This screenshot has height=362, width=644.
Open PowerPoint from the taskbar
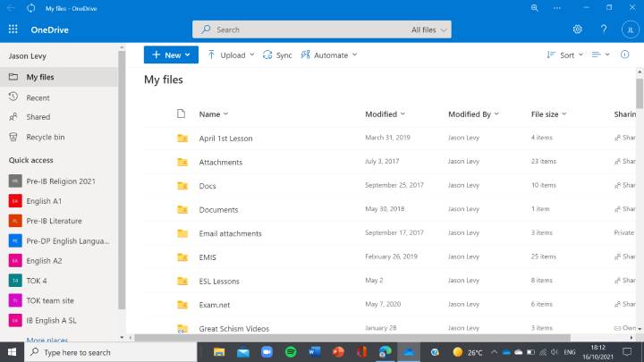click(x=338, y=352)
